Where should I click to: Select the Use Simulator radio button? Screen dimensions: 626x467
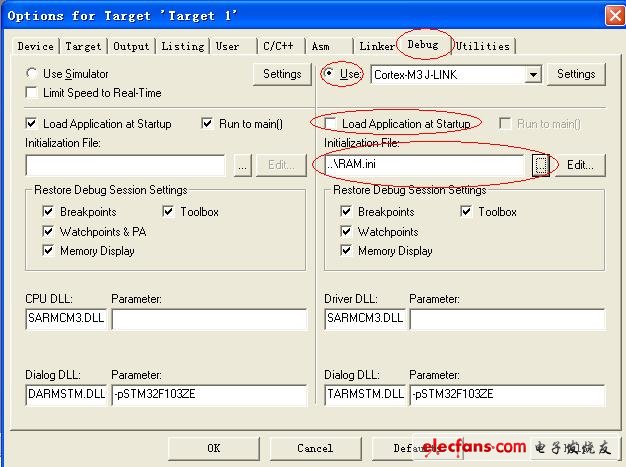(x=31, y=74)
